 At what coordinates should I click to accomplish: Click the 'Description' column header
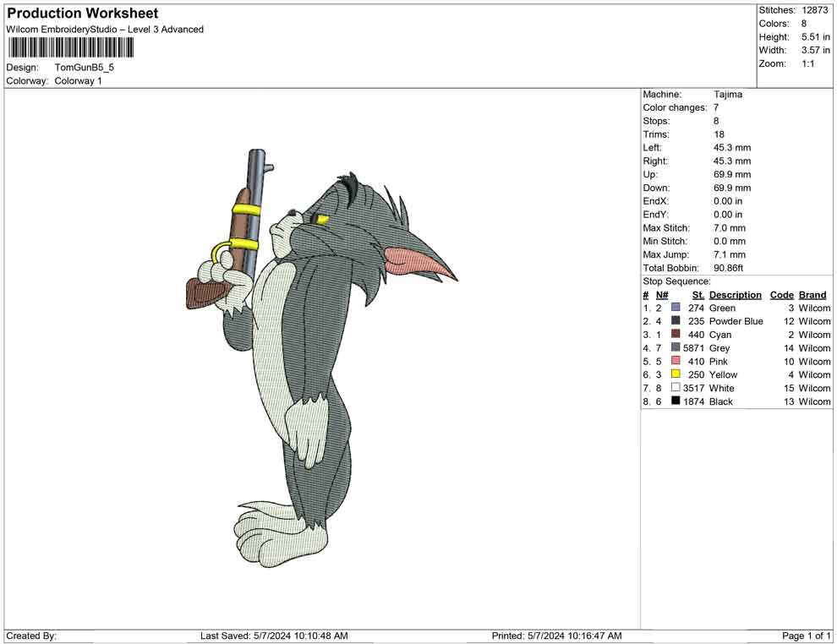[x=735, y=295]
